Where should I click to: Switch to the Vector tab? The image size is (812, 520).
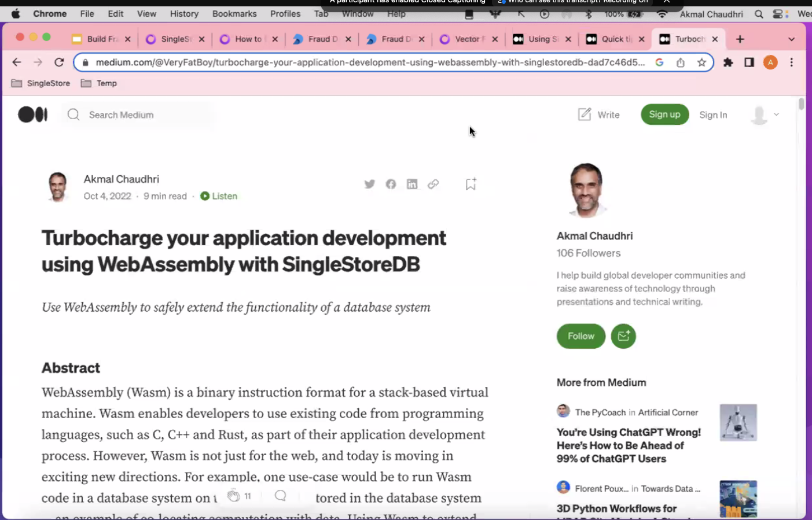coord(466,39)
